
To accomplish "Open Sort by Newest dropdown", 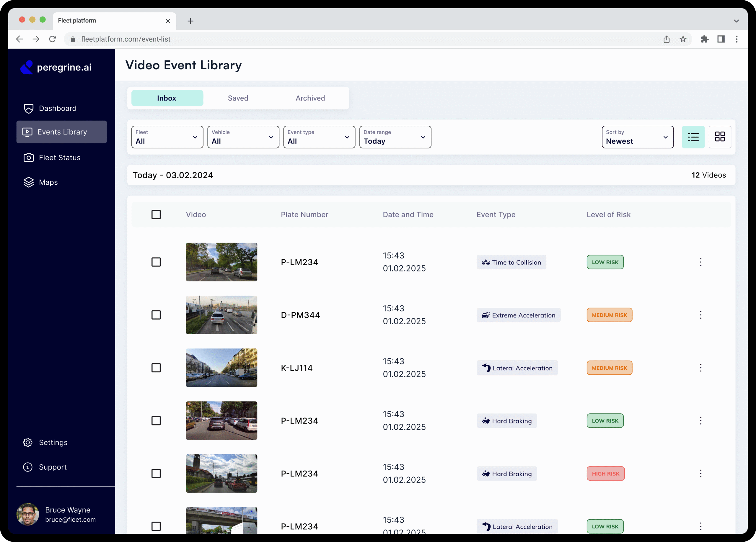I will (637, 137).
